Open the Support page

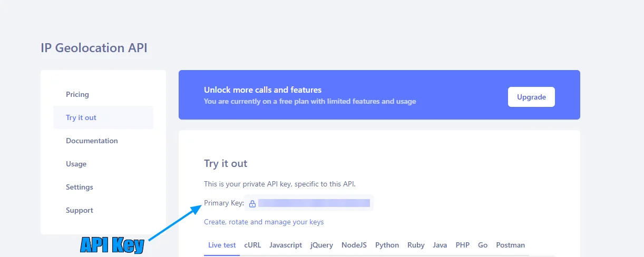[x=80, y=210]
